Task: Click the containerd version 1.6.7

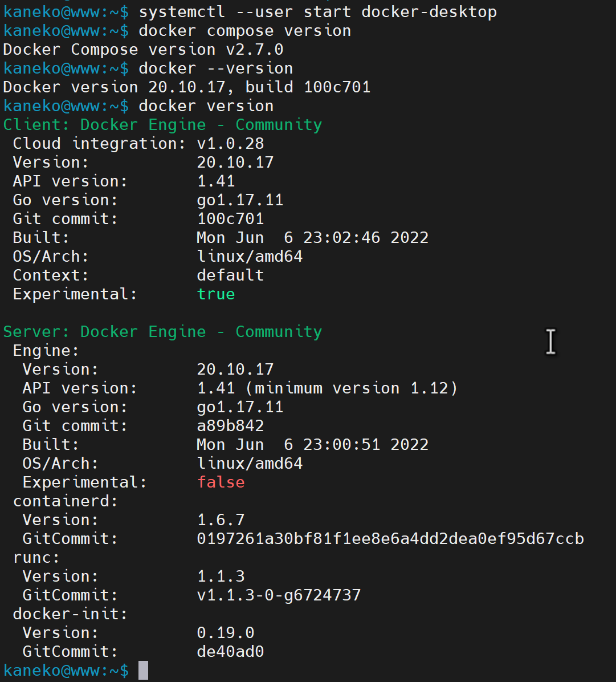Action: coord(221,519)
